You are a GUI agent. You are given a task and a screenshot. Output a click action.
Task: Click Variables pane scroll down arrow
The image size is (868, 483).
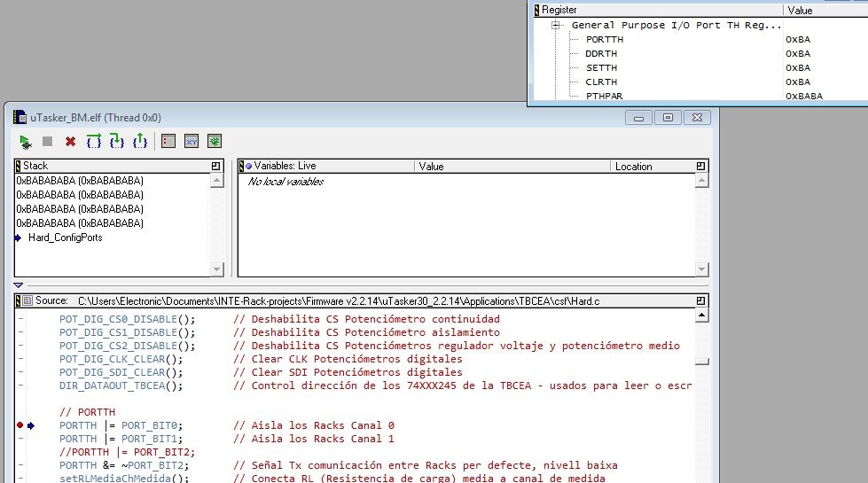702,269
